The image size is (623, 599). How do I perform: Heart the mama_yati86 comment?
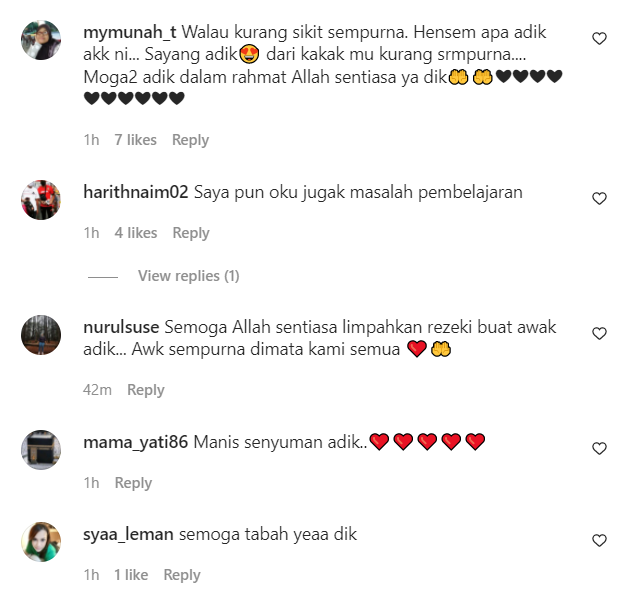(599, 448)
